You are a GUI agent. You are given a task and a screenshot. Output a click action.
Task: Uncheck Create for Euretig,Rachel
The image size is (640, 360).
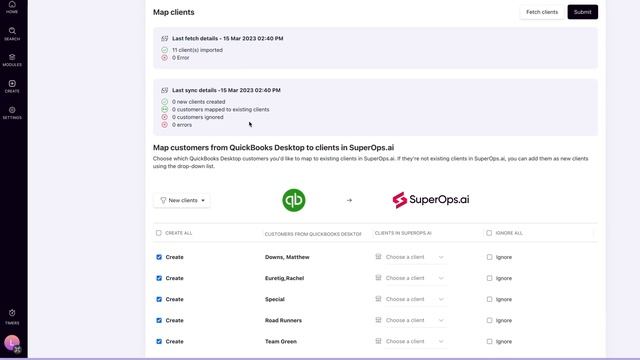pos(159,278)
